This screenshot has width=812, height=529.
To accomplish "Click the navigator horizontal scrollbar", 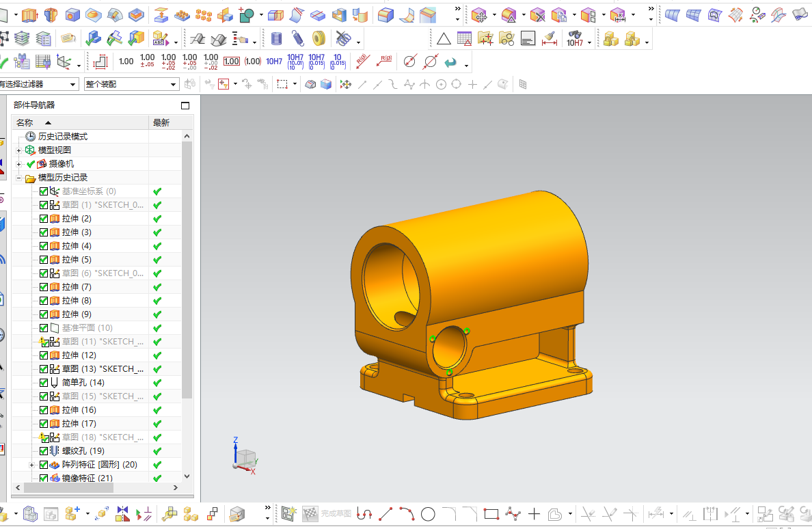I will pyautogui.click(x=97, y=487).
